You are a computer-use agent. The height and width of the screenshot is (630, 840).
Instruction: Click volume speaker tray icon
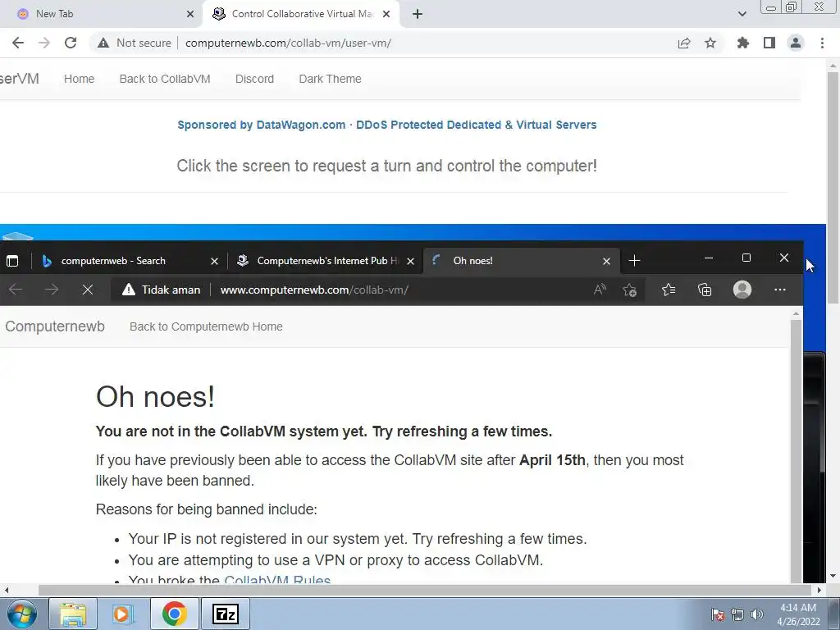[x=756, y=614]
